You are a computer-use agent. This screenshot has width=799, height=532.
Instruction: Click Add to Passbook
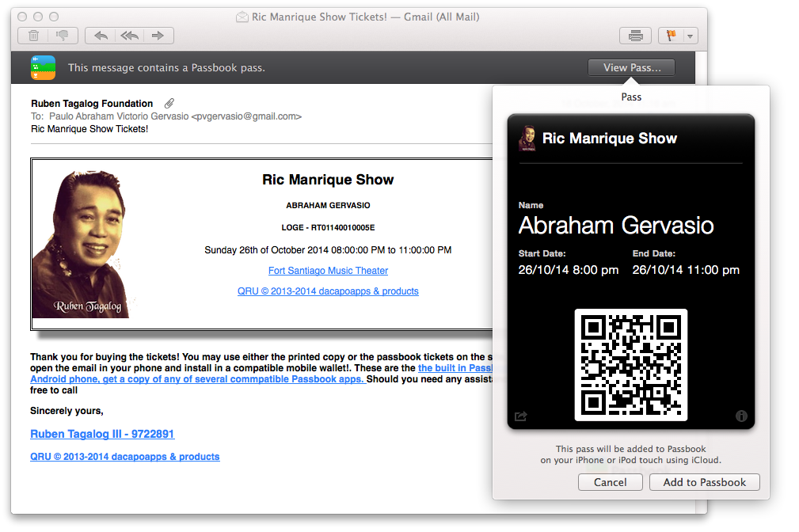tap(705, 483)
